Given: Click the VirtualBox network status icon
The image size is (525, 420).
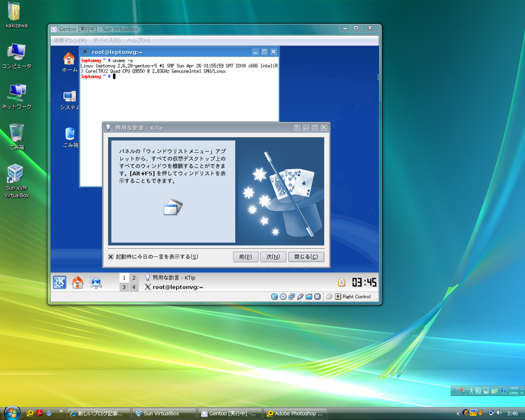Looking at the screenshot, I should coord(292,296).
